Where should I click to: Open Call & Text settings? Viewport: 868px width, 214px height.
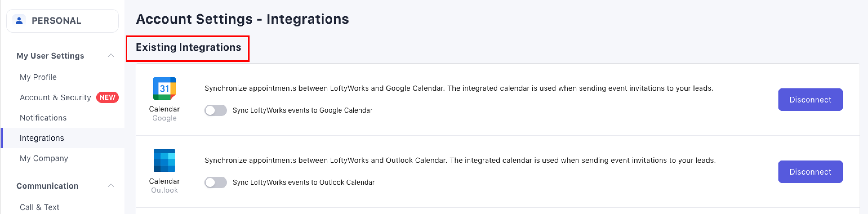(x=39, y=207)
